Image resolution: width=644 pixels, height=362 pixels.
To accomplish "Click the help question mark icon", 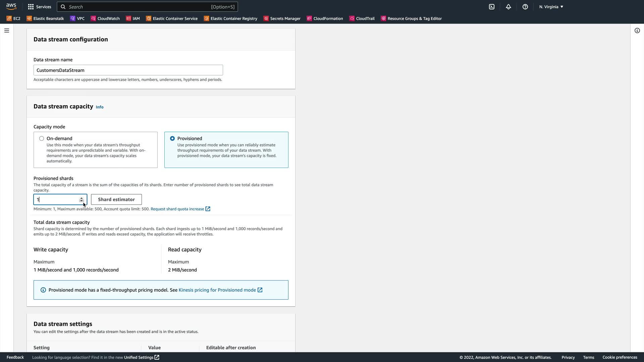I will 525,7.
